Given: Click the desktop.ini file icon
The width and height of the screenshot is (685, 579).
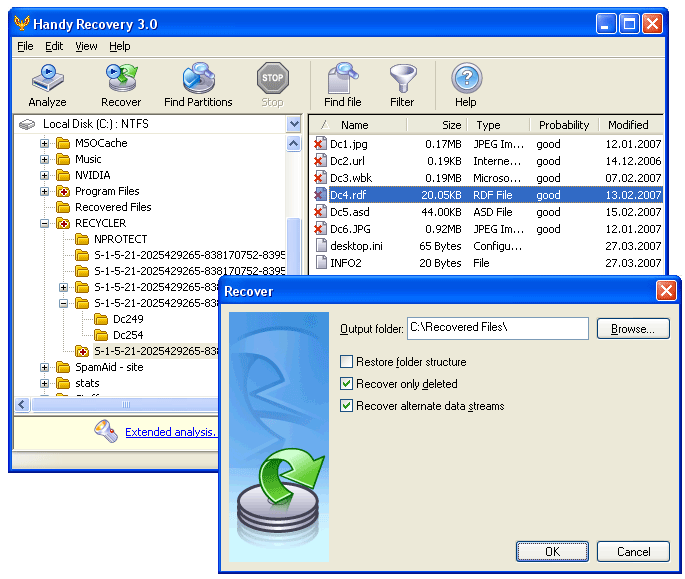Looking at the screenshot, I should pos(321,246).
